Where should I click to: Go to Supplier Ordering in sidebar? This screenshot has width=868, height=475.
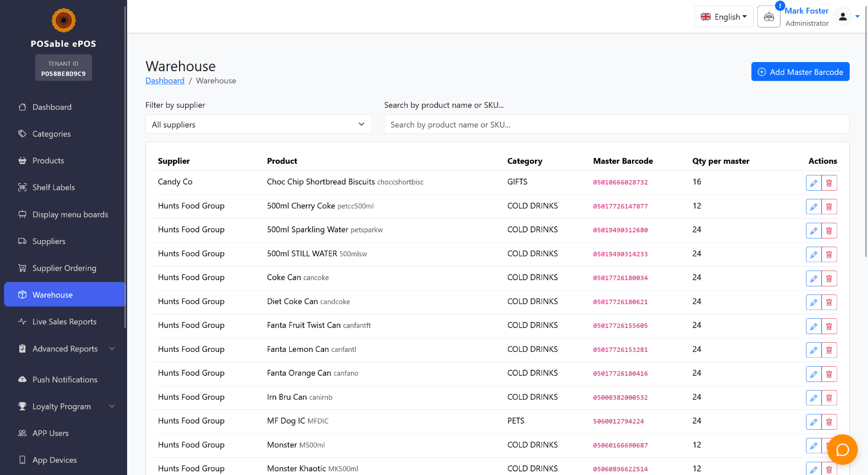click(64, 268)
